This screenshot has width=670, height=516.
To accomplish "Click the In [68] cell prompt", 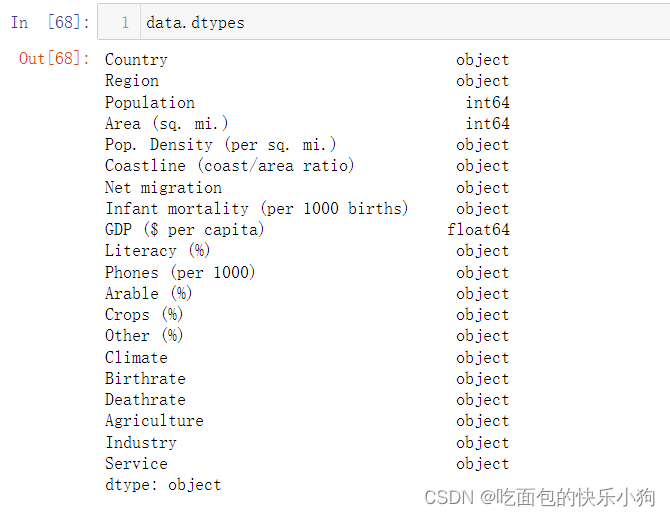I will pos(50,22).
